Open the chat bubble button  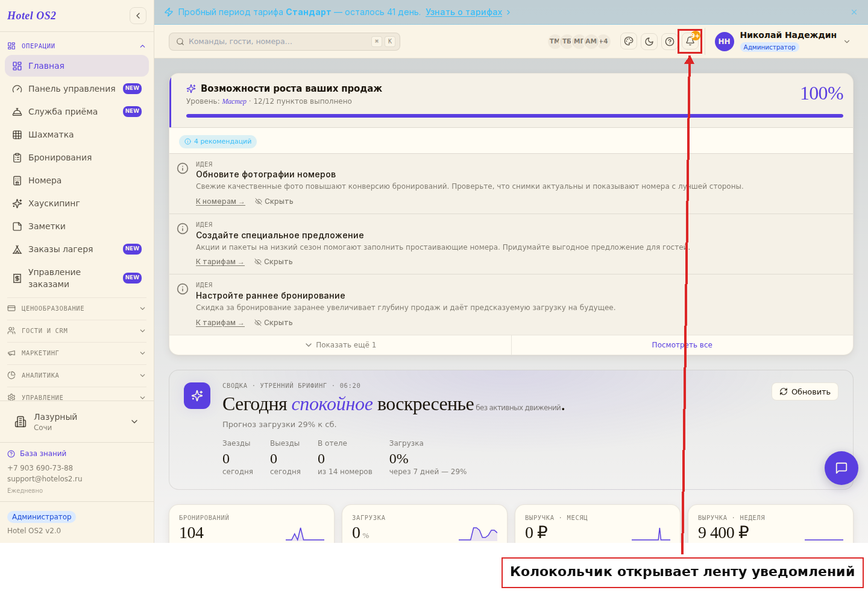coord(841,468)
